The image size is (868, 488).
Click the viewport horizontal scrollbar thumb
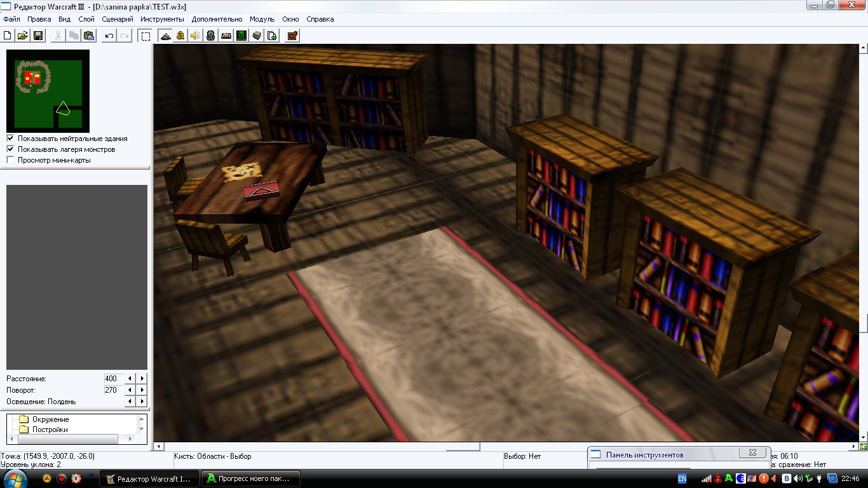click(x=463, y=447)
